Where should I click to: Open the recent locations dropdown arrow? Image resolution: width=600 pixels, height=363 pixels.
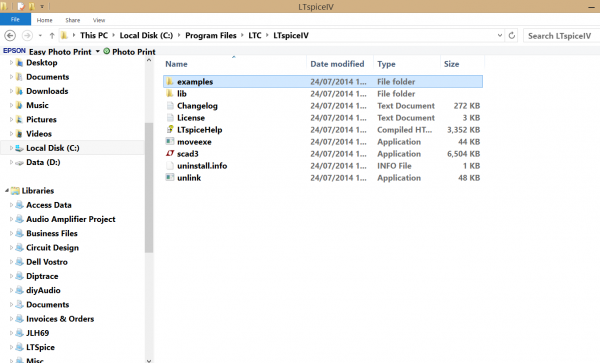40,36
